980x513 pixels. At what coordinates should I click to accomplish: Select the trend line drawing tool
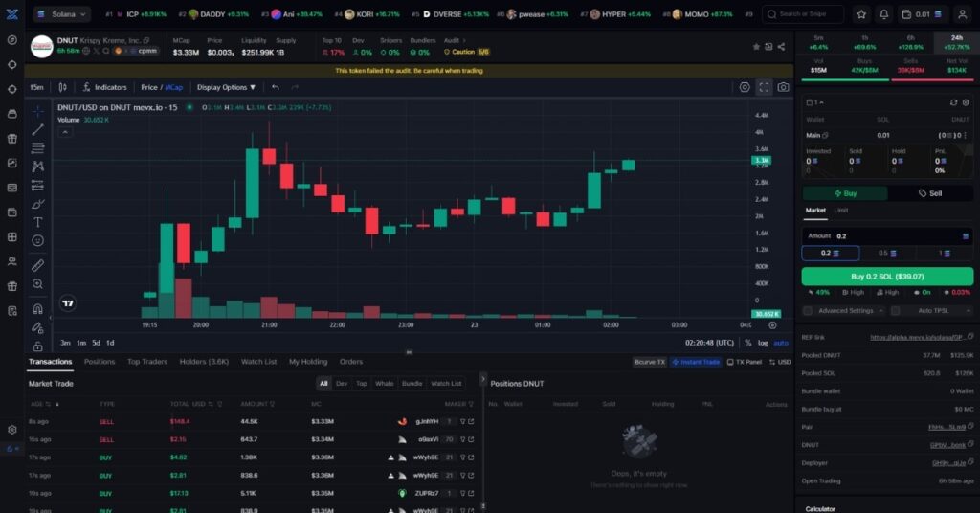point(38,130)
